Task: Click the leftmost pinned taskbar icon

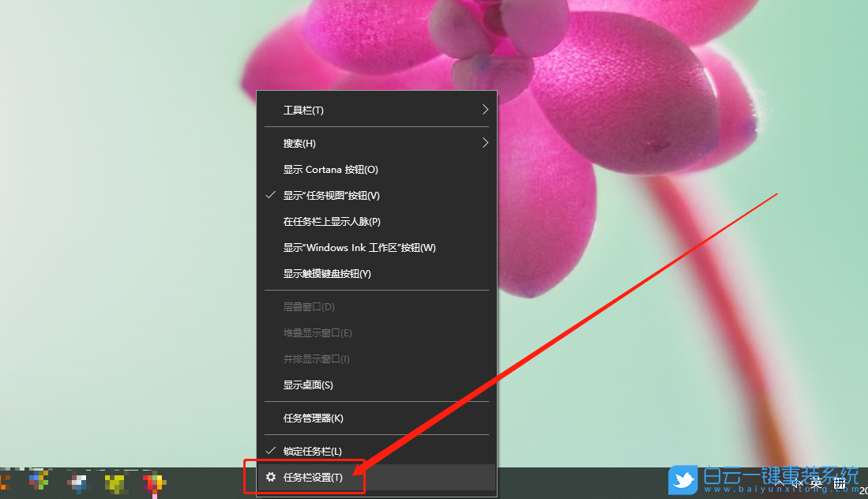Action: (x=4, y=482)
